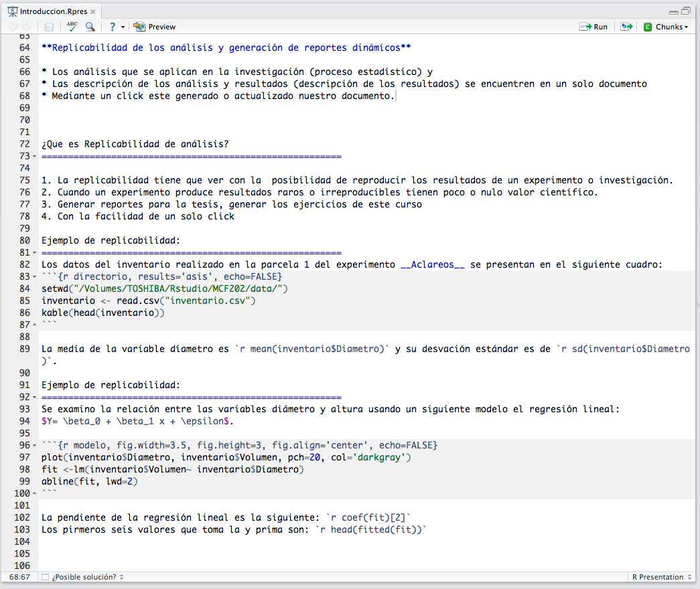Click the cursor position indicator 68:67
Screen dimensions: 700x589
coord(19,577)
